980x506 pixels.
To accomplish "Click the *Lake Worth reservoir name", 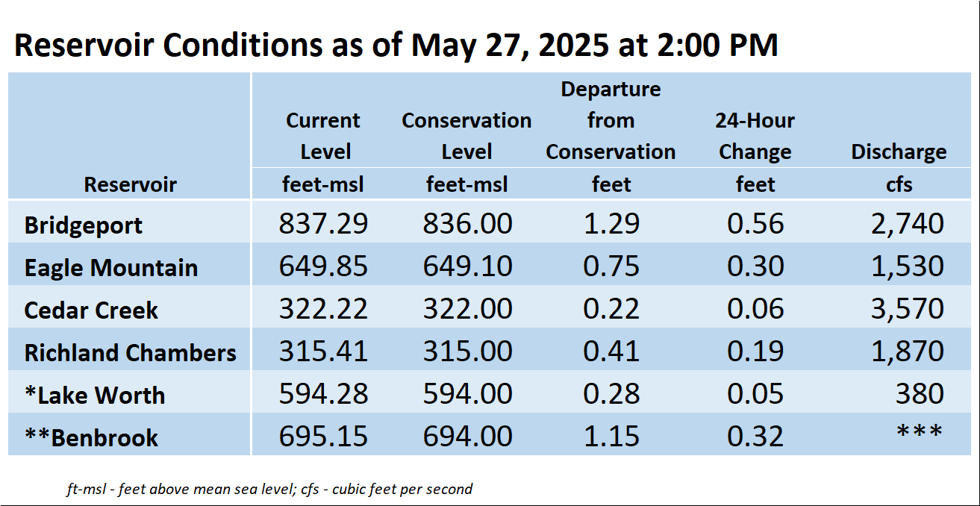I will [x=94, y=395].
